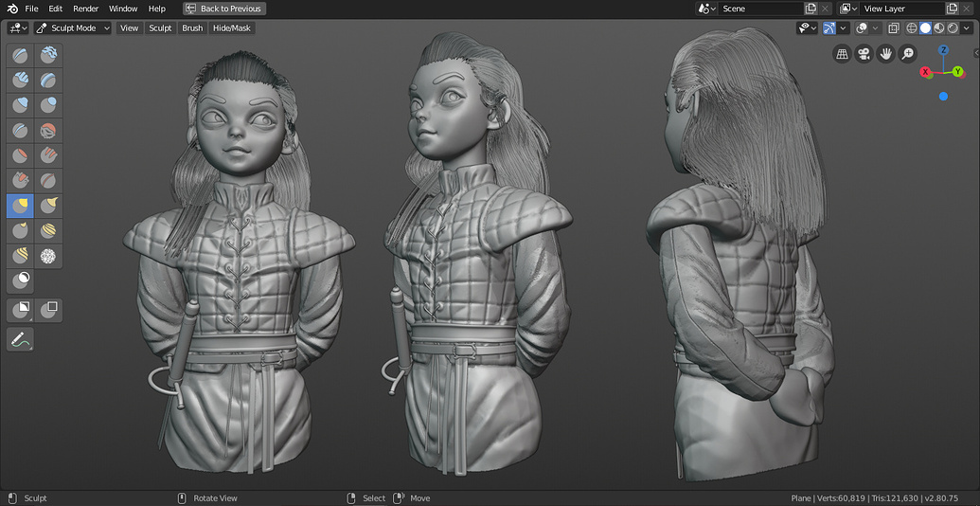Switch to solid shading
The width and height of the screenshot is (980, 506).
pos(926,28)
